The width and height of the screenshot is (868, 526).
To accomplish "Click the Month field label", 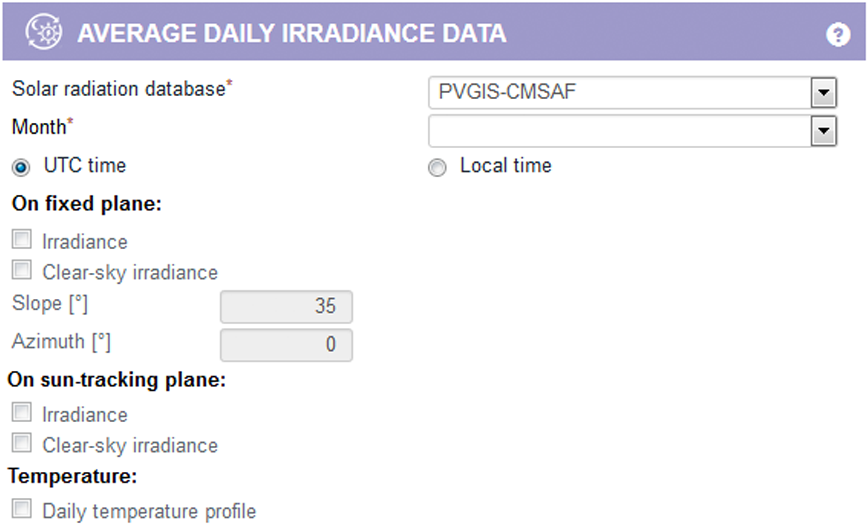I will pos(39,127).
